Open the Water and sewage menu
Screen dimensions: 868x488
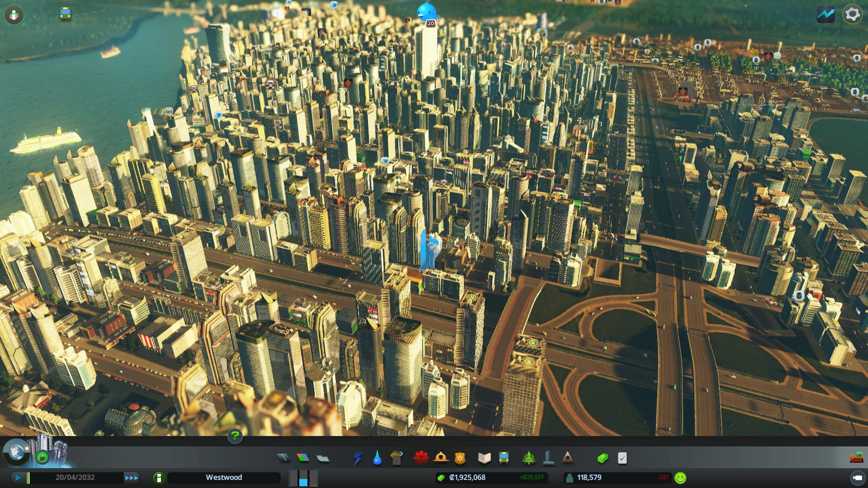[x=377, y=458]
